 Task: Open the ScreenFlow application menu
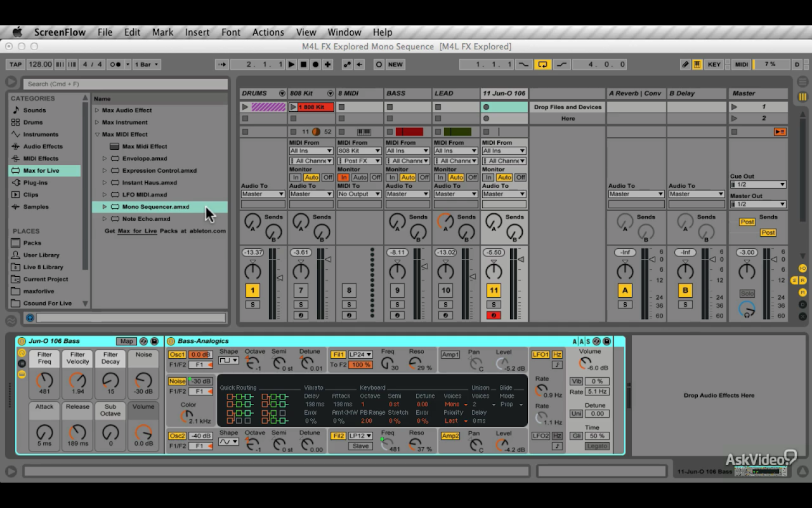click(x=60, y=32)
